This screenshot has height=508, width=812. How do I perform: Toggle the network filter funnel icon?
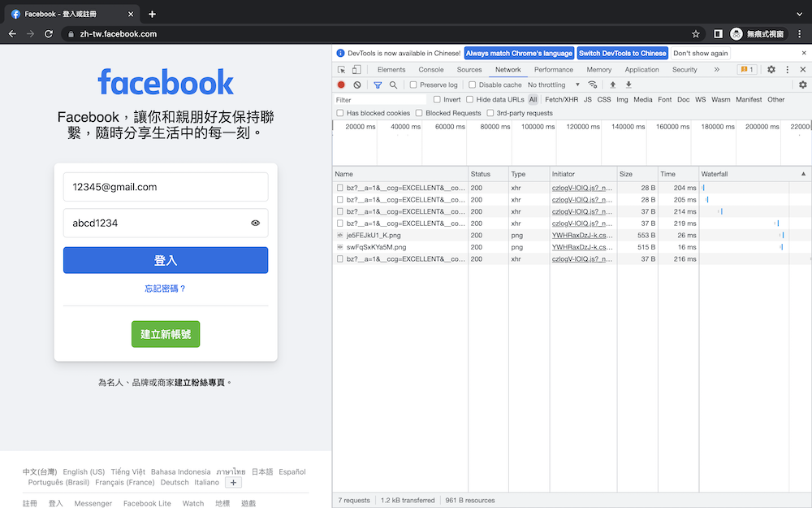click(x=378, y=85)
